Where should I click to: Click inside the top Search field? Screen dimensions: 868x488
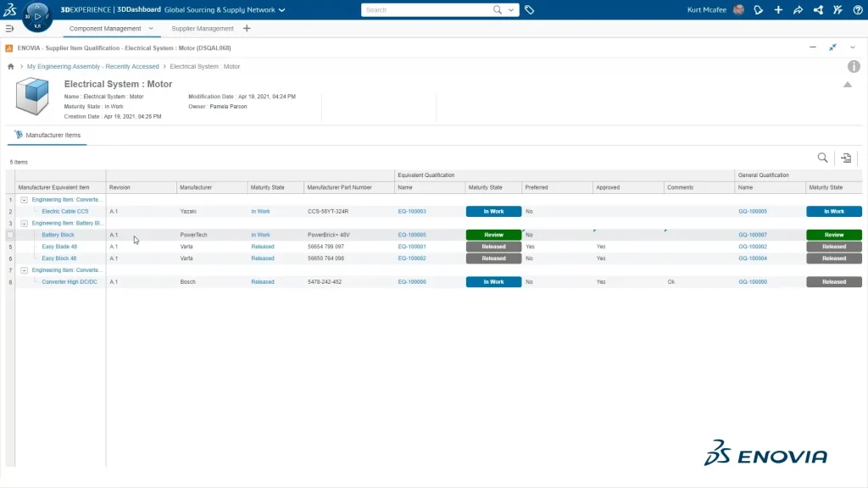click(x=428, y=10)
